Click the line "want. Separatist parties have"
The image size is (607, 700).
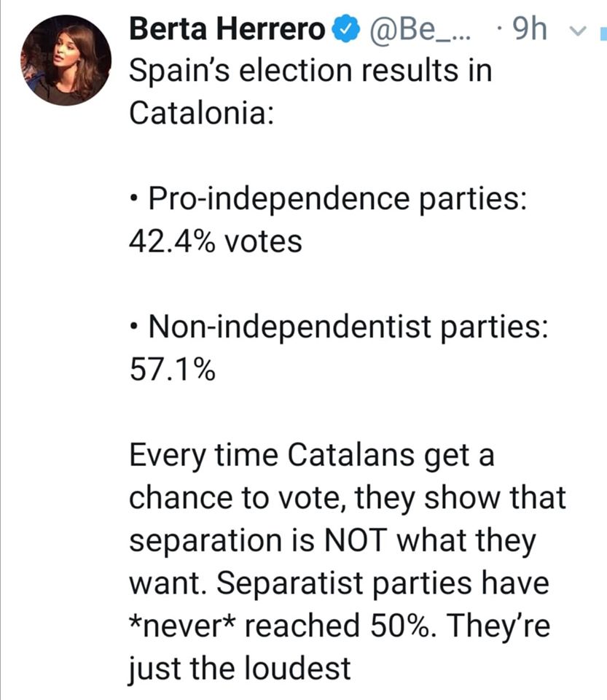click(x=340, y=583)
